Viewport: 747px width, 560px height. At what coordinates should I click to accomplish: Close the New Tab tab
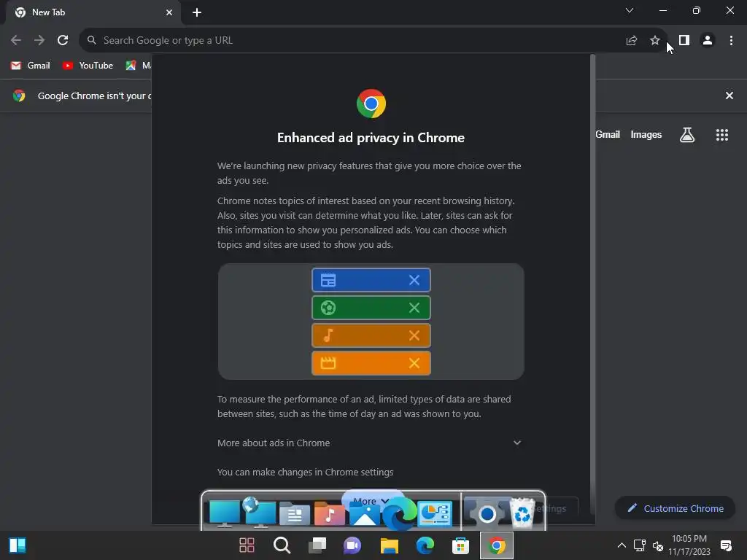click(169, 12)
